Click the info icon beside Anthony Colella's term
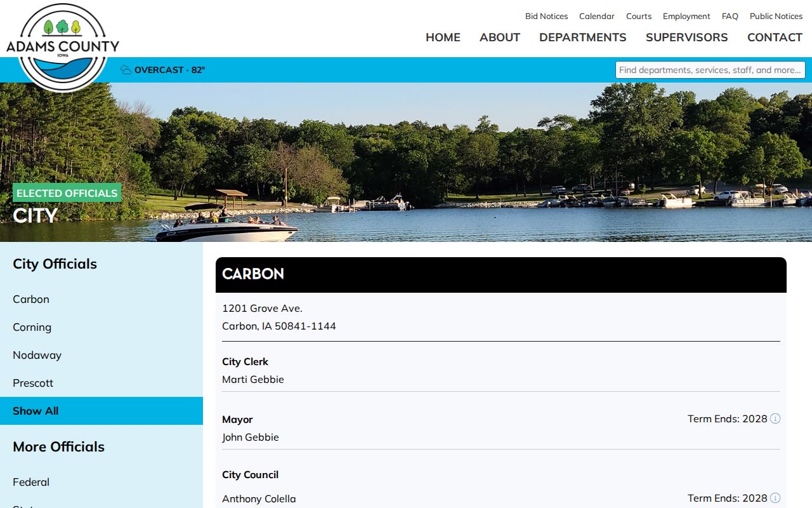Screen dimensions: 812x508 (775, 498)
